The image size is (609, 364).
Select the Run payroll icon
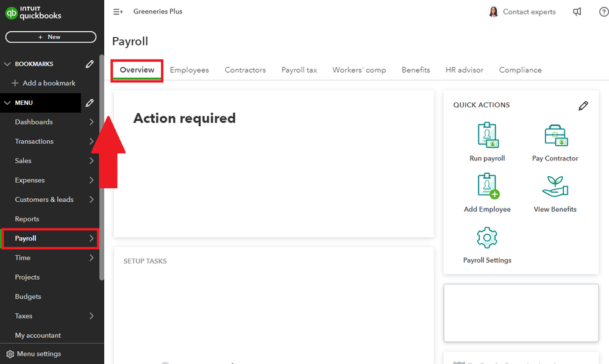point(486,135)
